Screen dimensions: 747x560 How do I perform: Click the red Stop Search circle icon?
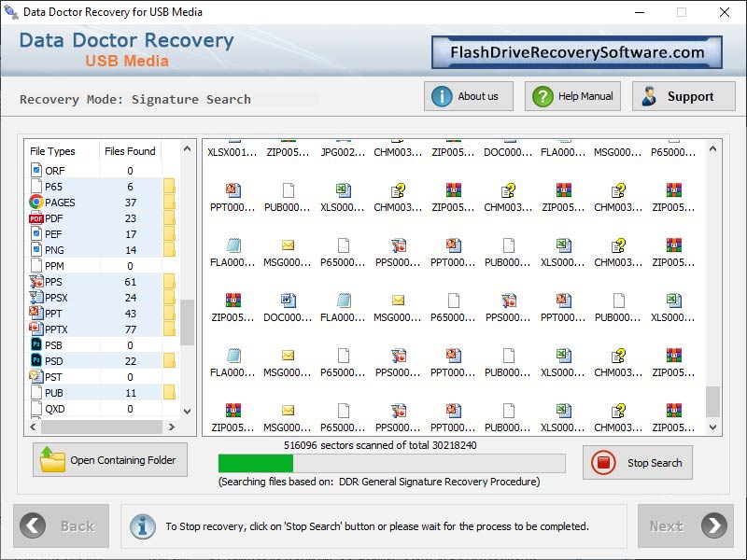click(605, 462)
